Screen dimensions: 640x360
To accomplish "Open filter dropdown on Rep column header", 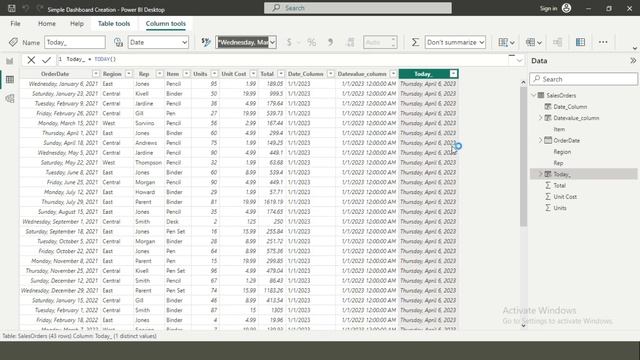I will (159, 74).
